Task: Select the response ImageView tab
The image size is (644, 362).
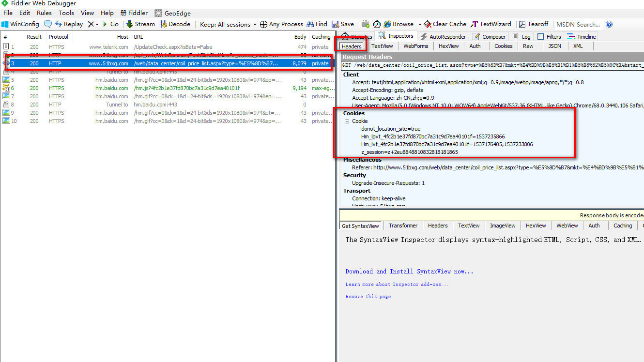Action: click(x=503, y=226)
